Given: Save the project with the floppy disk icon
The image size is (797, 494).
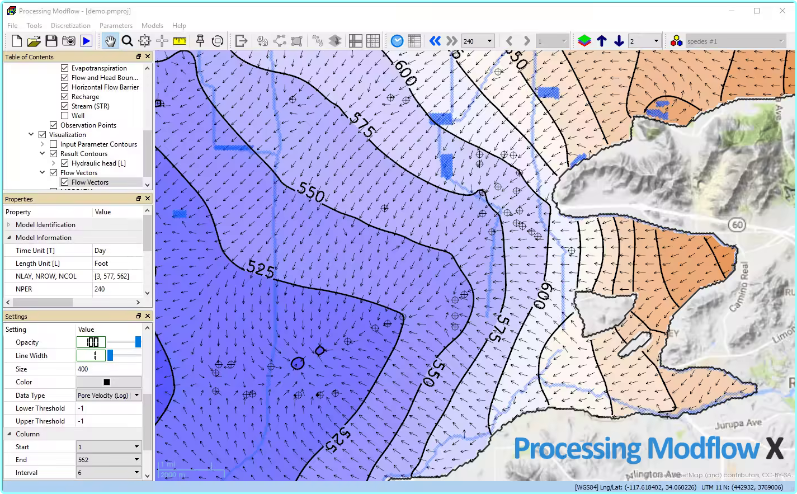Looking at the screenshot, I should [x=51, y=41].
